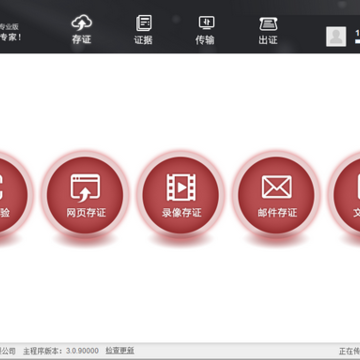Click the user avatar picture

tap(336, 36)
